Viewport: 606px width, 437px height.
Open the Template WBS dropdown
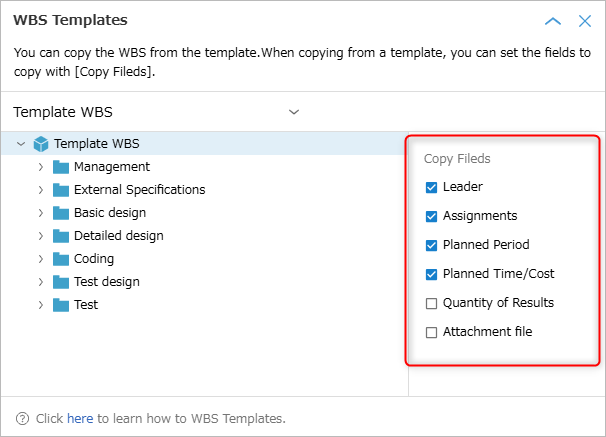click(156, 112)
